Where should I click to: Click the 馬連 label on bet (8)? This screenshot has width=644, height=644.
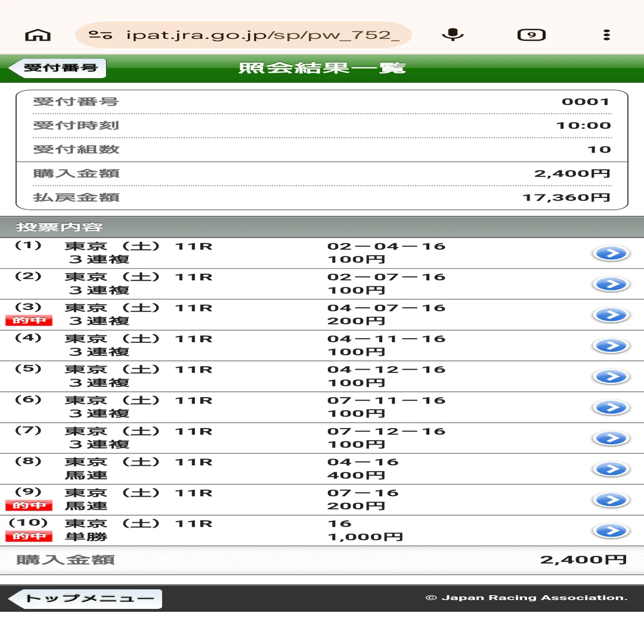86,475
